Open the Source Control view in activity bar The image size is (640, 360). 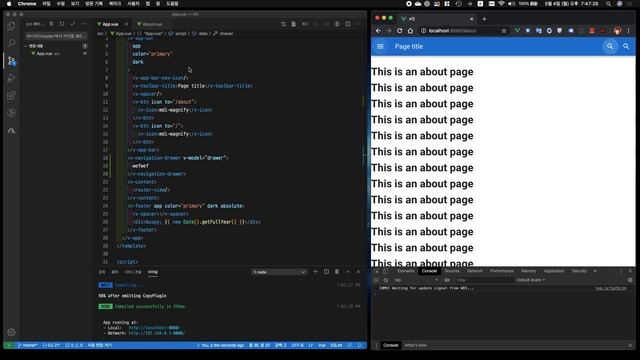pos(11,61)
